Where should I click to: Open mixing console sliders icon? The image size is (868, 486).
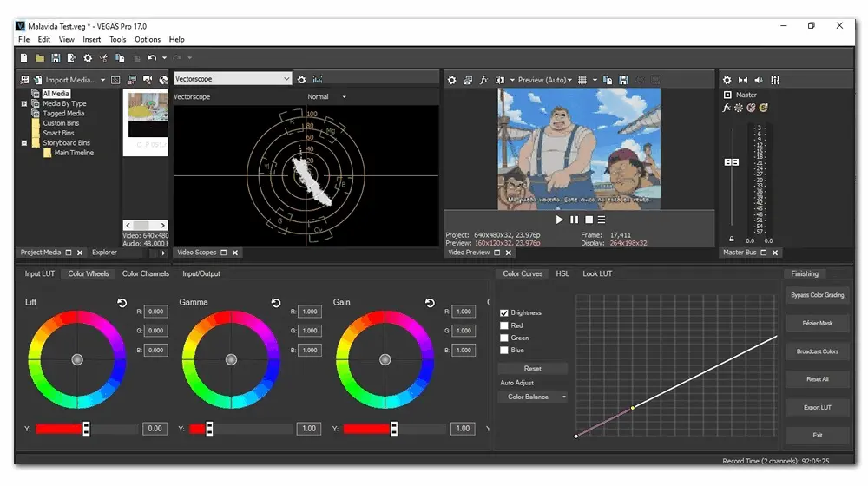(775, 80)
